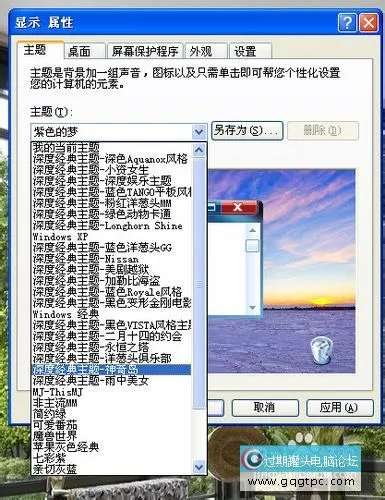Open the 设置 tab
The width and height of the screenshot is (385, 500).
(x=250, y=51)
